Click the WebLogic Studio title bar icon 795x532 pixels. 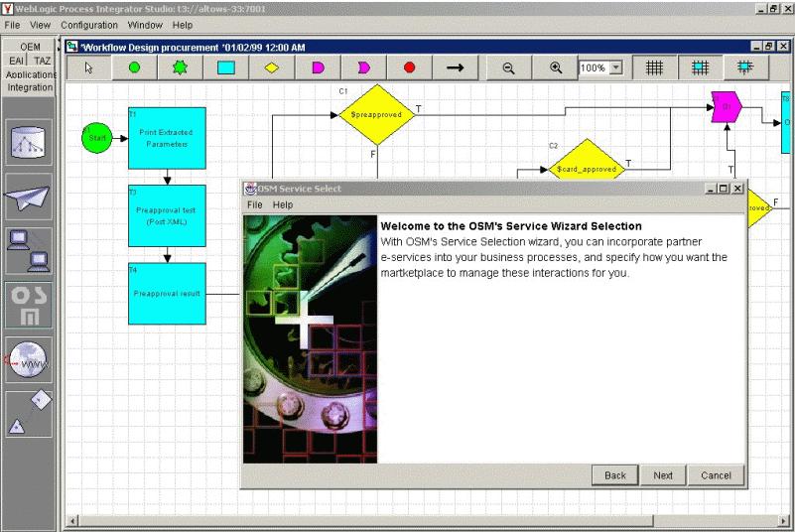coord(8,8)
